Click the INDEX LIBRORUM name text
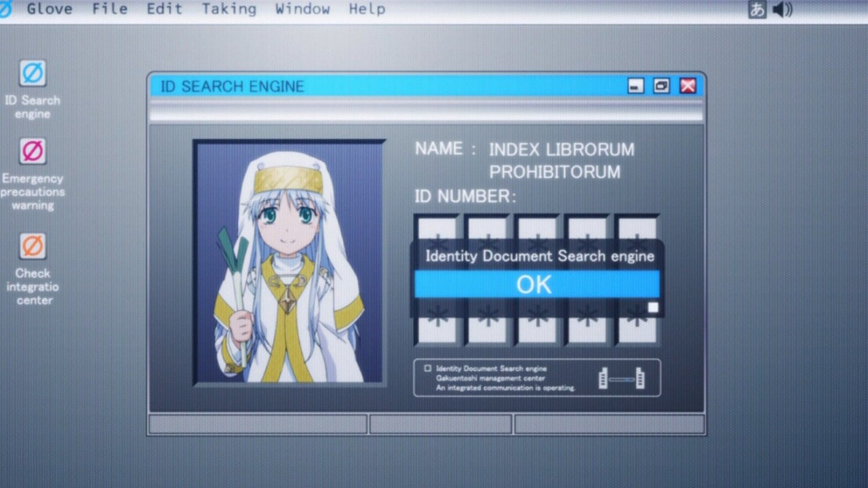Viewport: 868px width, 488px height. [x=561, y=149]
